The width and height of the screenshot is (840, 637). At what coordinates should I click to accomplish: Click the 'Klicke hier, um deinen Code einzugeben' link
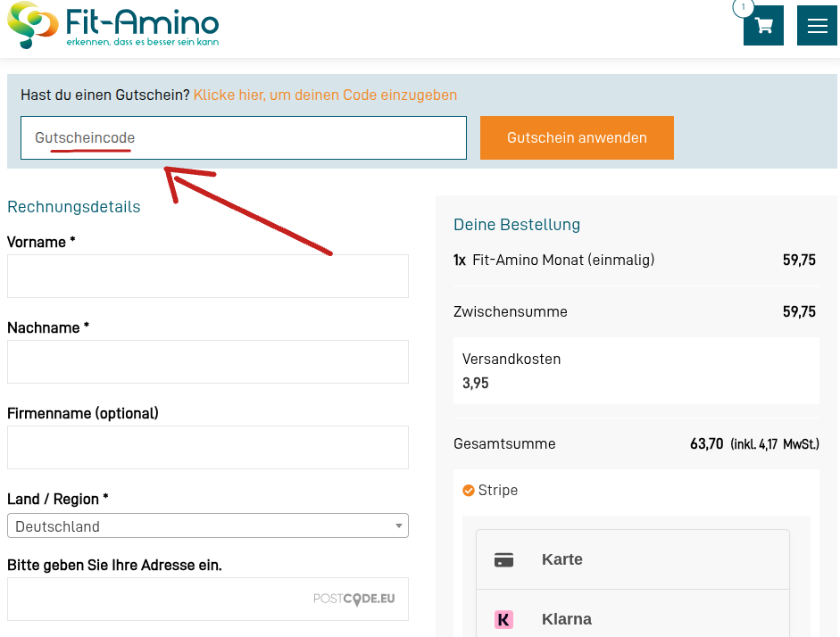pyautogui.click(x=325, y=95)
